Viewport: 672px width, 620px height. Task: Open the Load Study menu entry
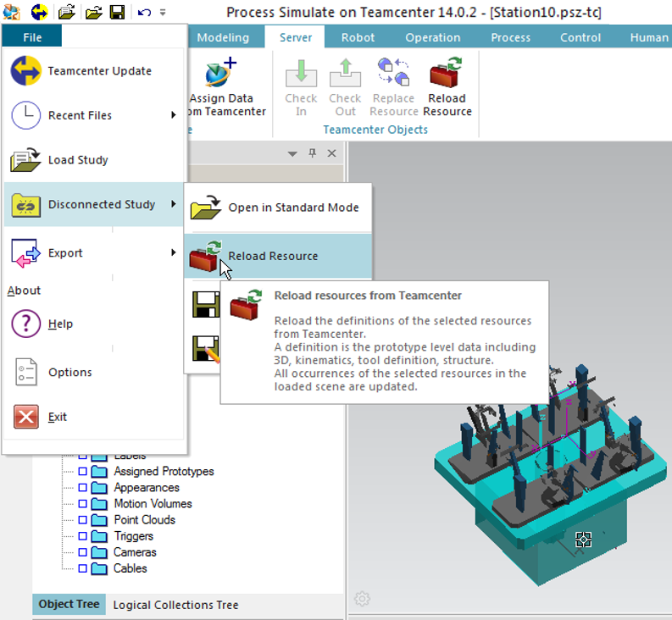click(77, 160)
